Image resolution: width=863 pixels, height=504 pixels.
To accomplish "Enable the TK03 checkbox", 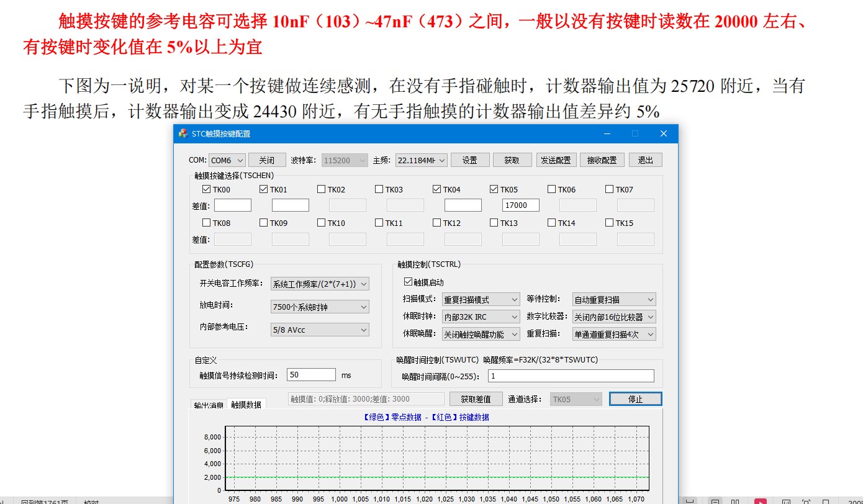I will click(x=379, y=189).
